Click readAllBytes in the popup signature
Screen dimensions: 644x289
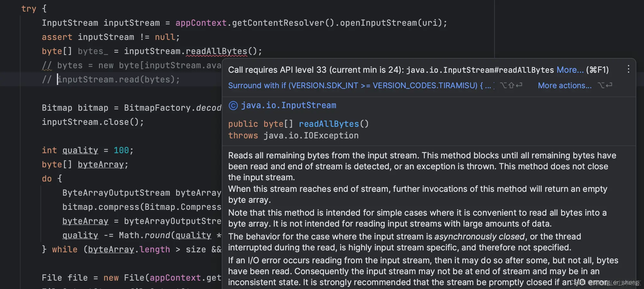pos(329,124)
